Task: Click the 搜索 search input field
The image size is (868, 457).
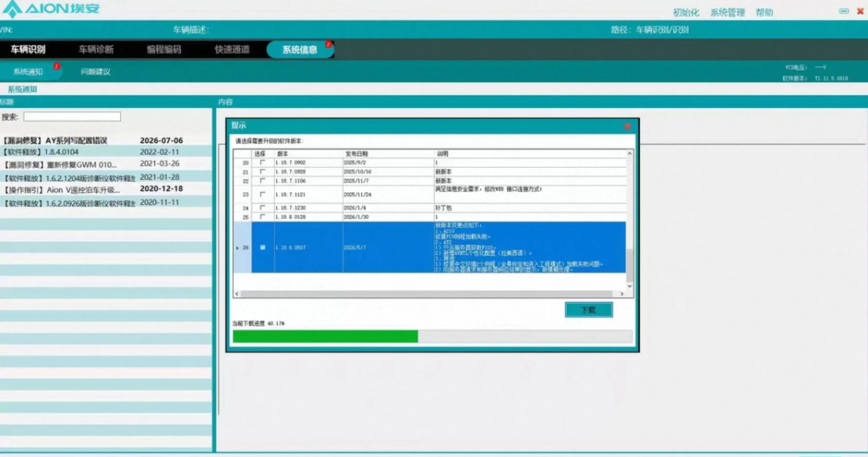Action: coord(72,117)
